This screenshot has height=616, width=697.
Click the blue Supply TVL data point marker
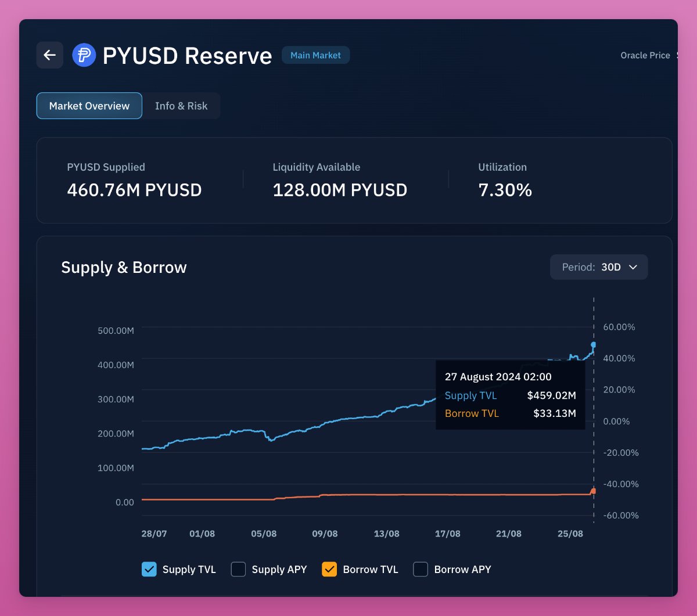[x=594, y=345]
